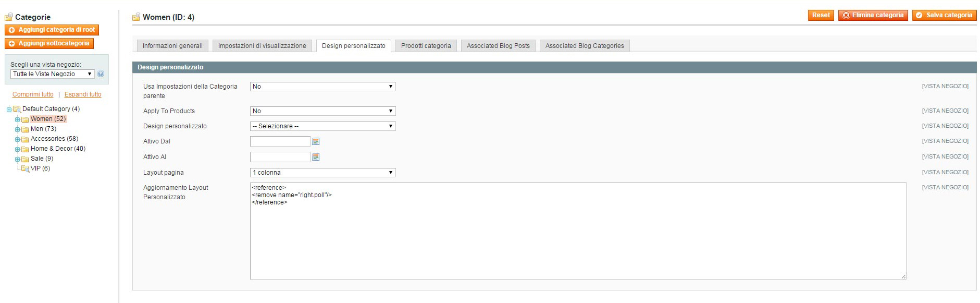This screenshot has width=980, height=303.
Task: Switch to the Informazioni generali tab
Action: 172,46
